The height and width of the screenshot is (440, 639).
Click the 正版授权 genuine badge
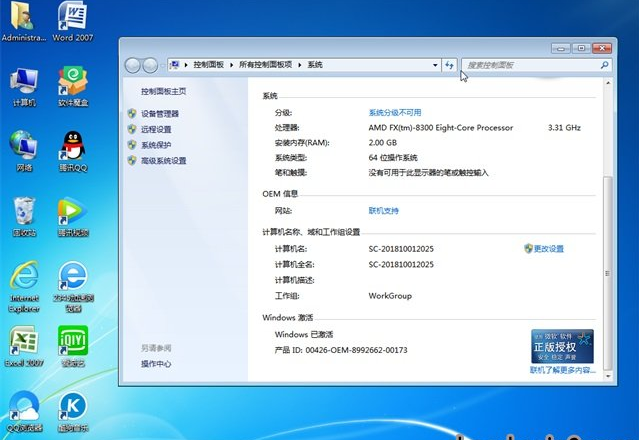[562, 346]
